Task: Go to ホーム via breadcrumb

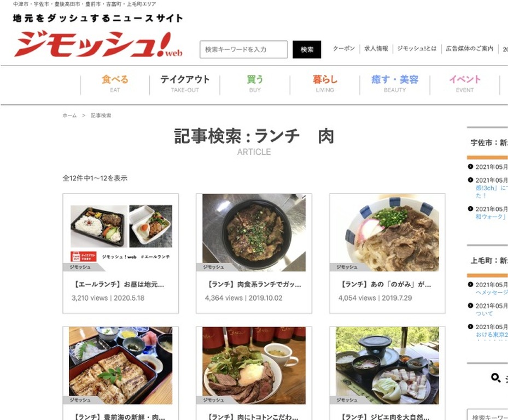Action: click(x=69, y=115)
